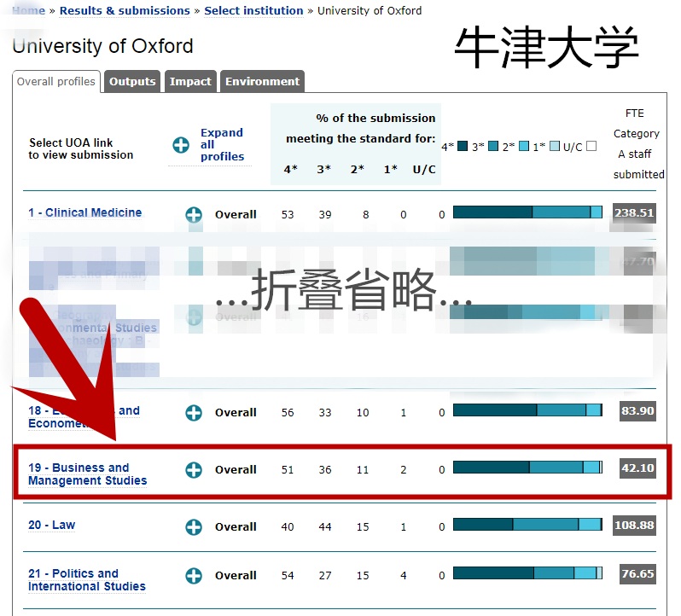The width and height of the screenshot is (681, 616).
Task: Open 21 - Politics and International Studies link
Action: tap(87, 580)
